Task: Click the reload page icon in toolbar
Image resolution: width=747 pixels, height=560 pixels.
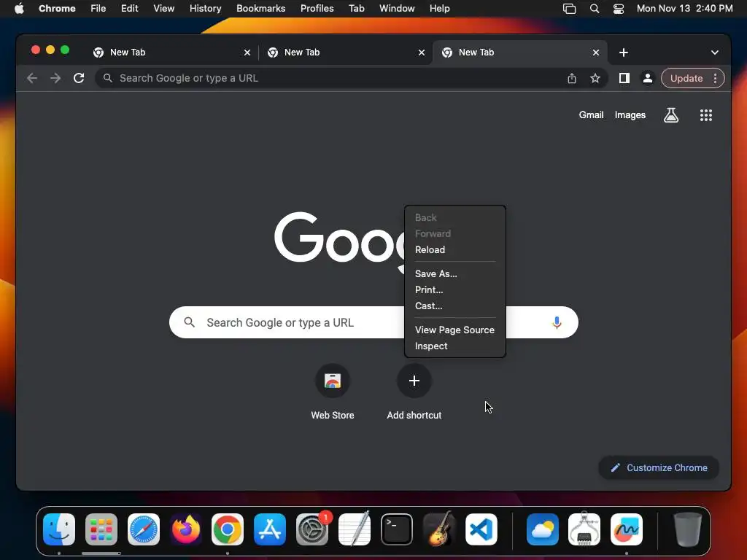Action: click(79, 78)
